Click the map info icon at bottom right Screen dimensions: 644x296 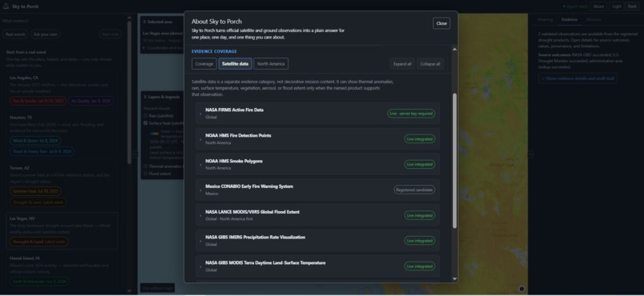point(522,289)
